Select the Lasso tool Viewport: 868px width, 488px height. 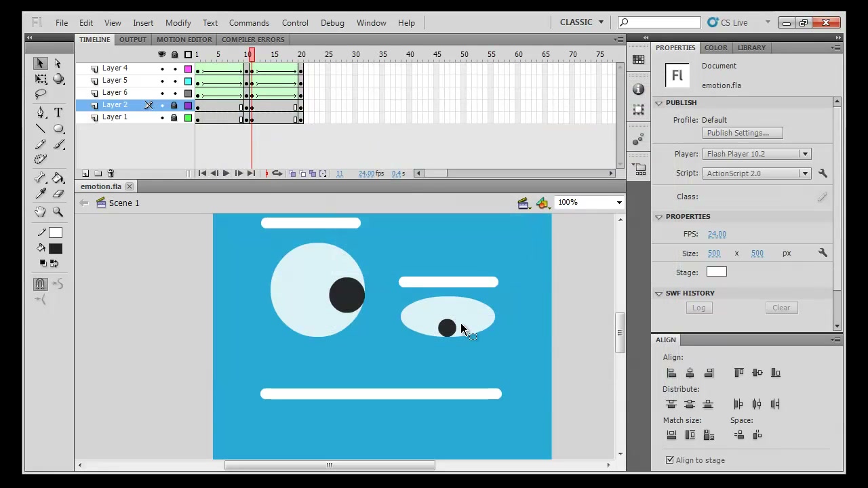tap(40, 94)
